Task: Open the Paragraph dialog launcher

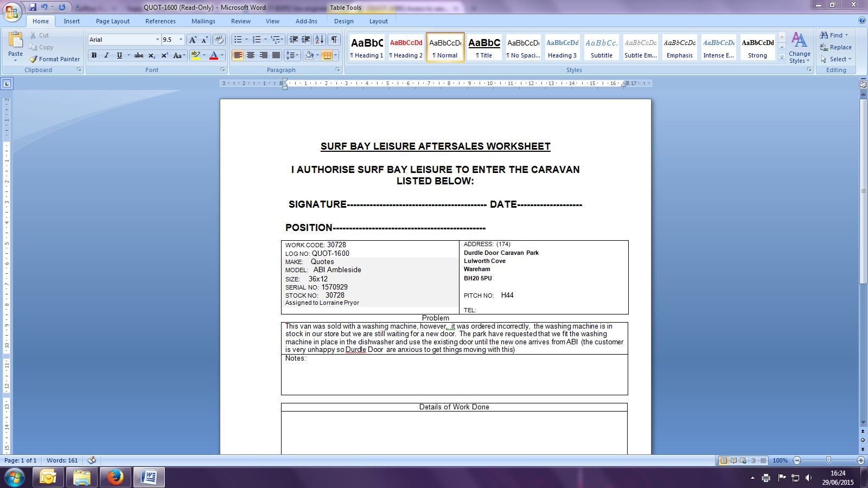Action: [x=338, y=70]
